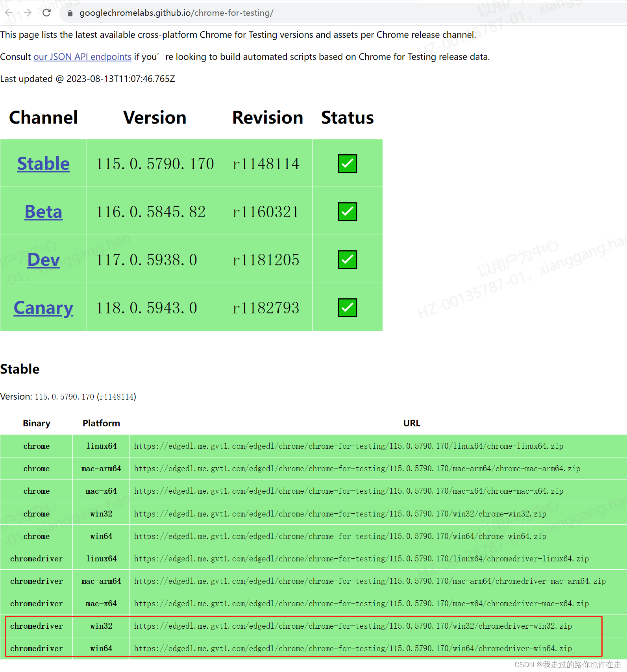Image resolution: width=627 pixels, height=672 pixels.
Task: Click the Channel column header
Action: tap(43, 117)
